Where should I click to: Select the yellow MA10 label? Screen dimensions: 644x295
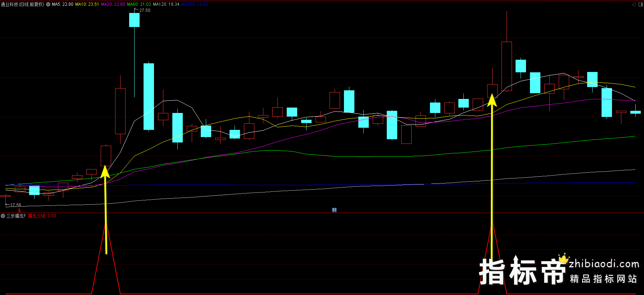pos(87,4)
